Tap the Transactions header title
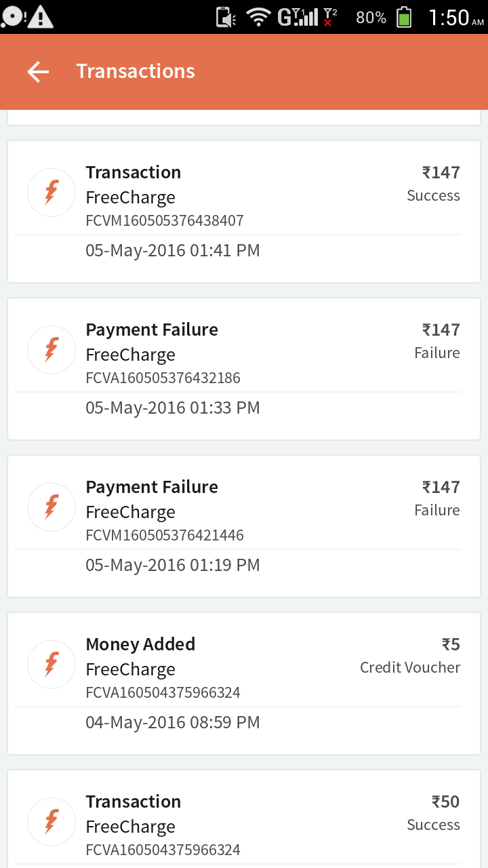Image resolution: width=488 pixels, height=868 pixels. coord(136,71)
